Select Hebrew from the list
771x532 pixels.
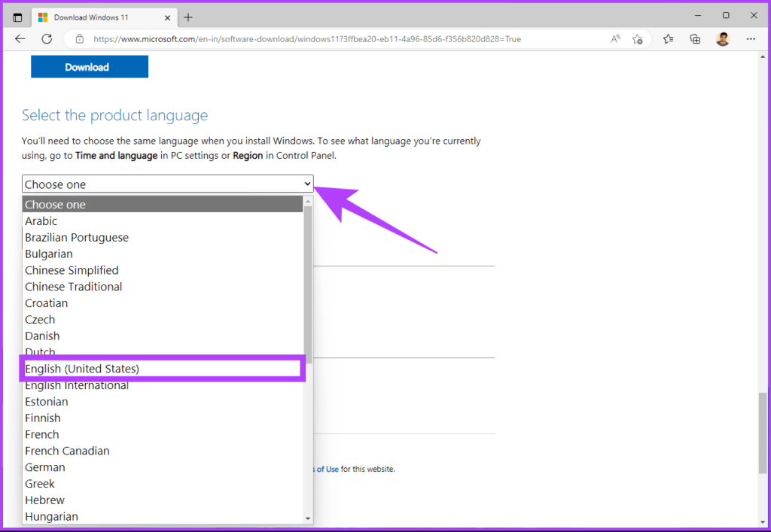pos(163,500)
